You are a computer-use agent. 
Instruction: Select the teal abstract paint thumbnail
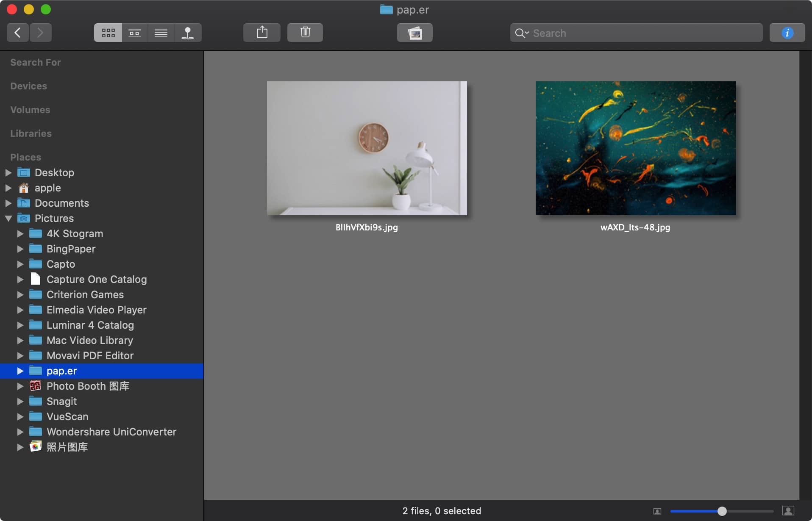click(x=636, y=148)
